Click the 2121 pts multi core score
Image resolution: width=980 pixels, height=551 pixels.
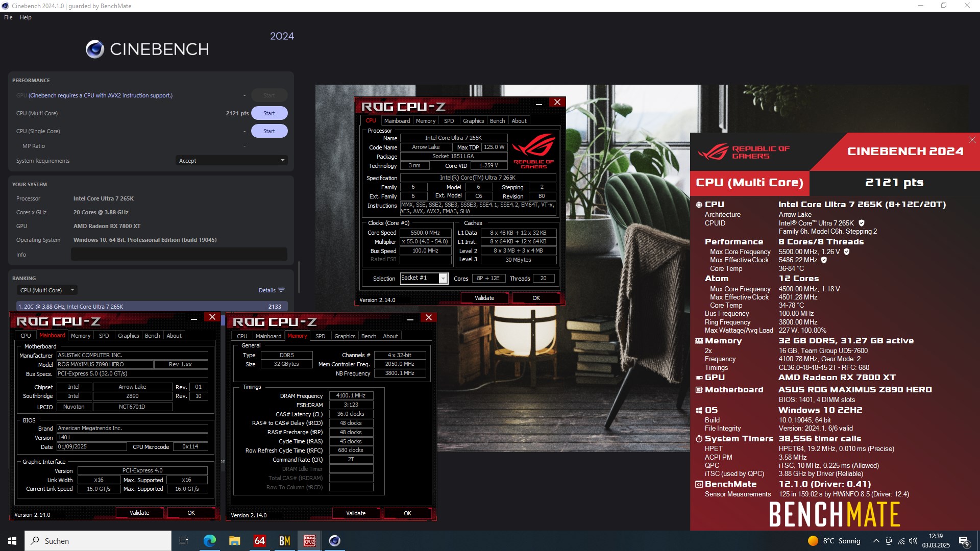click(237, 113)
